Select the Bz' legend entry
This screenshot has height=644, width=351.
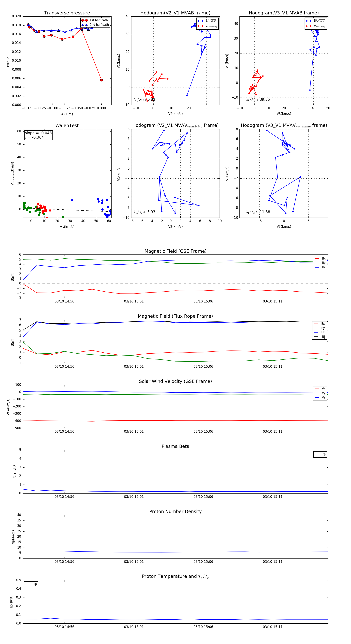pos(320,332)
